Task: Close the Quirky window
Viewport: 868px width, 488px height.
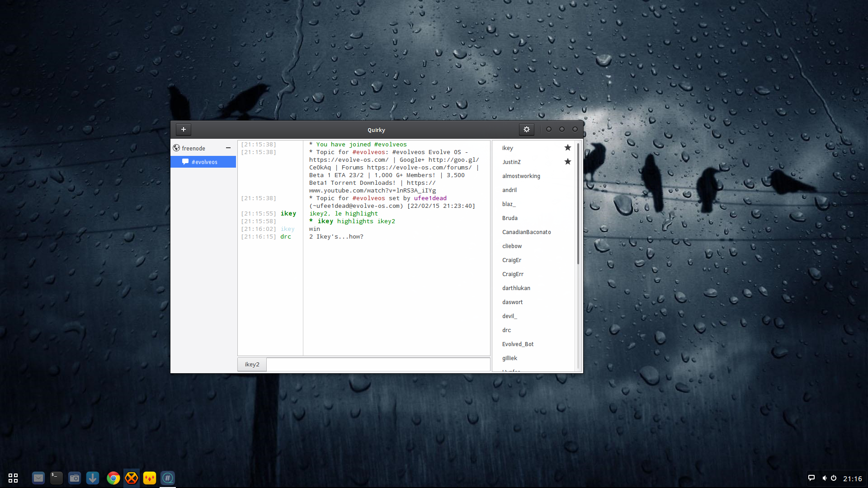Action: [x=575, y=129]
